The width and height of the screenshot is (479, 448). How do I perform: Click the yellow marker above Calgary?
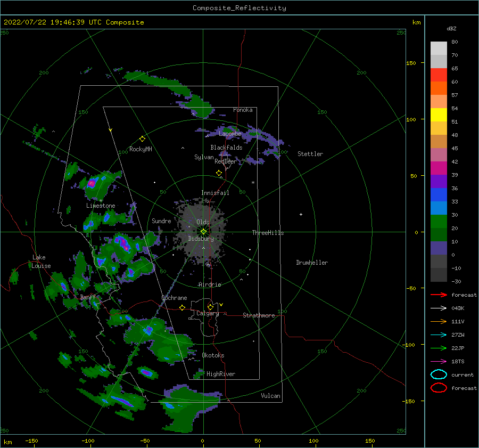pos(210,307)
